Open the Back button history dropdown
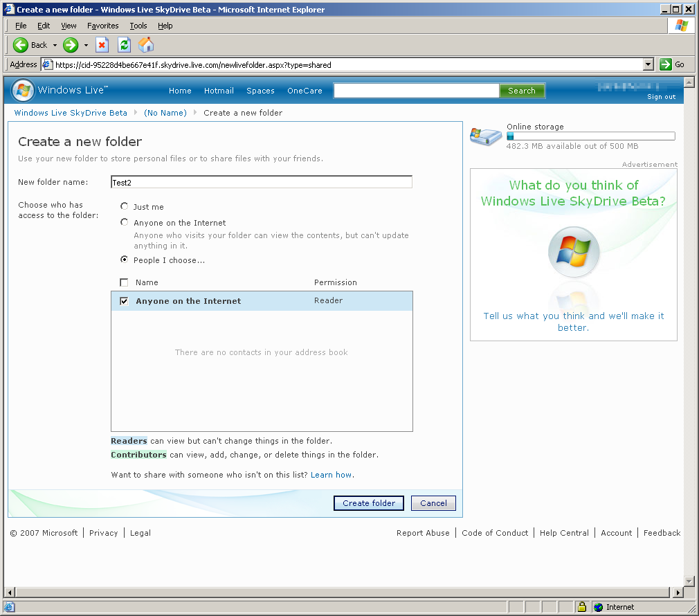 55,45
